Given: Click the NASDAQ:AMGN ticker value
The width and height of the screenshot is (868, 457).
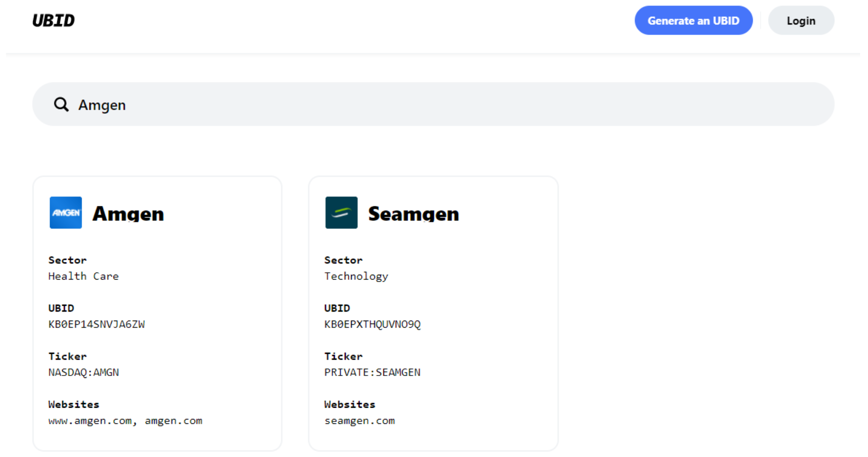Looking at the screenshot, I should 84,372.
